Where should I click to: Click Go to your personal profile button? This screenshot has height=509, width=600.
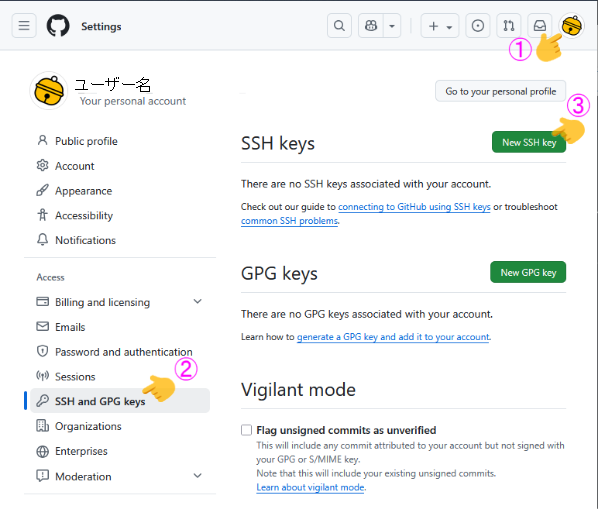[x=500, y=91]
